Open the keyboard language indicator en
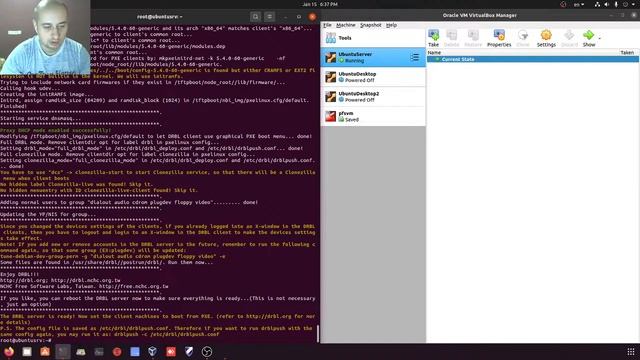640x360 pixels. pyautogui.click(x=579, y=4)
